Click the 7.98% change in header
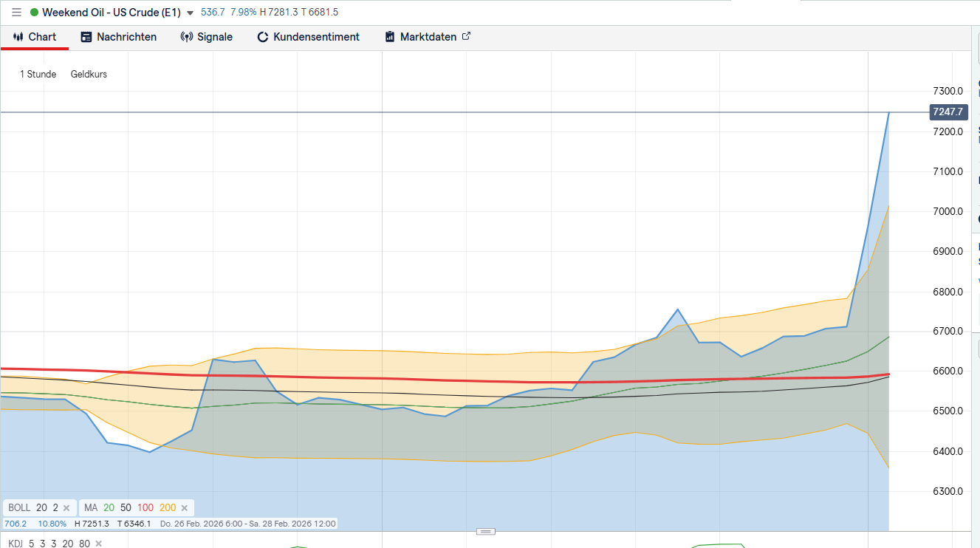Image resolution: width=980 pixels, height=548 pixels. [243, 13]
